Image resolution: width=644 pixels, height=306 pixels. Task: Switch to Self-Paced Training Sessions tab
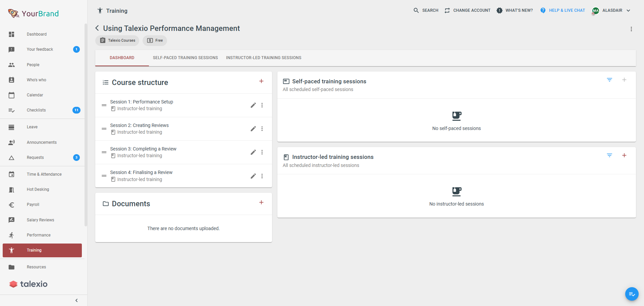[185, 58]
